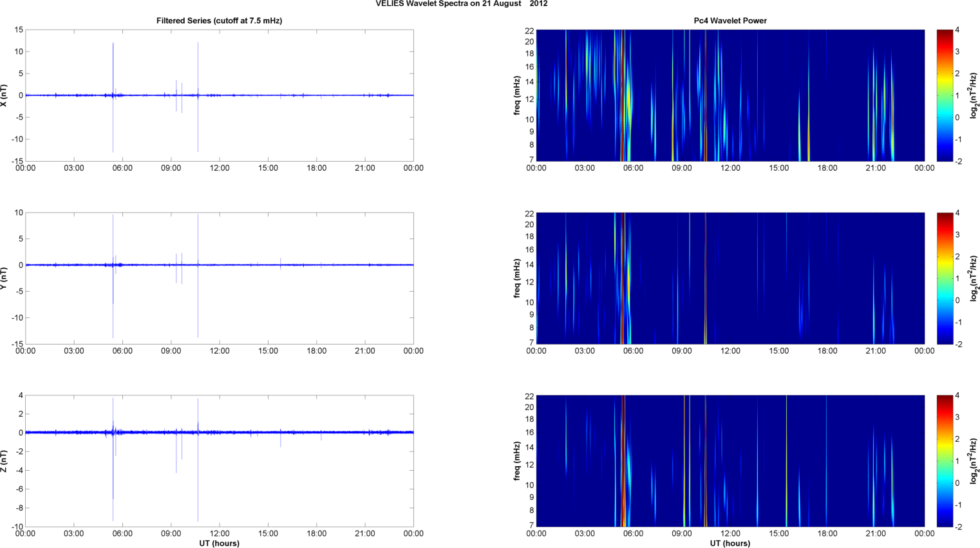Click the Y (nT) axis label

tap(4, 278)
